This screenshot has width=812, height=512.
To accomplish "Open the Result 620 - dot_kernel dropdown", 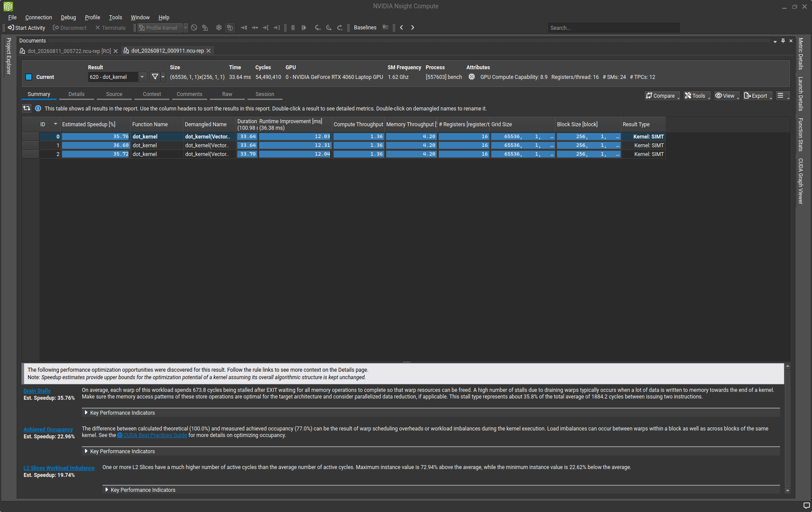I will (x=117, y=77).
